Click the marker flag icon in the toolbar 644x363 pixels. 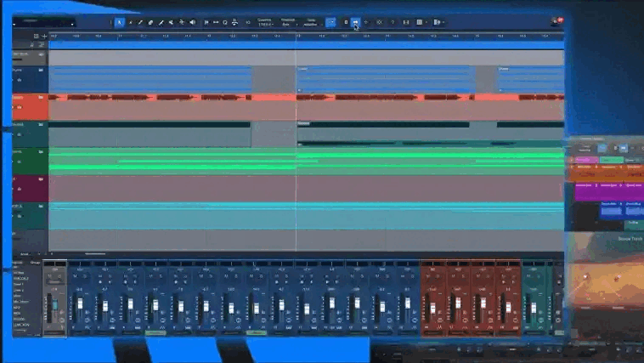[206, 22]
